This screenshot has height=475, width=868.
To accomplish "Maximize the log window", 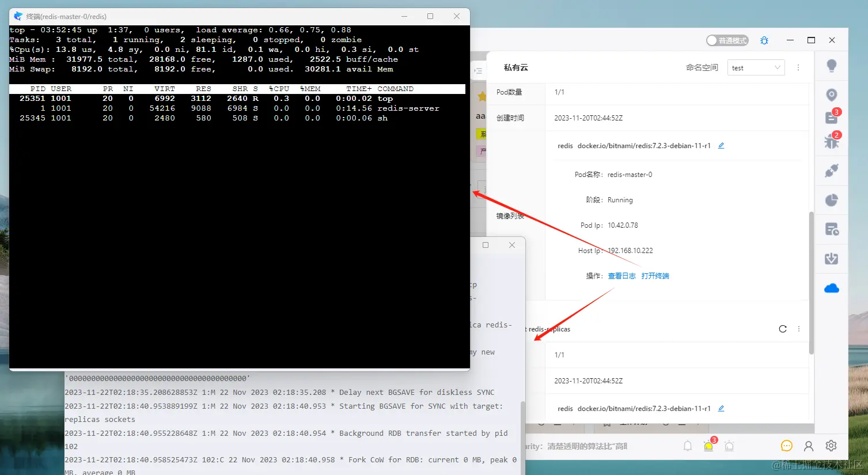I will click(486, 245).
